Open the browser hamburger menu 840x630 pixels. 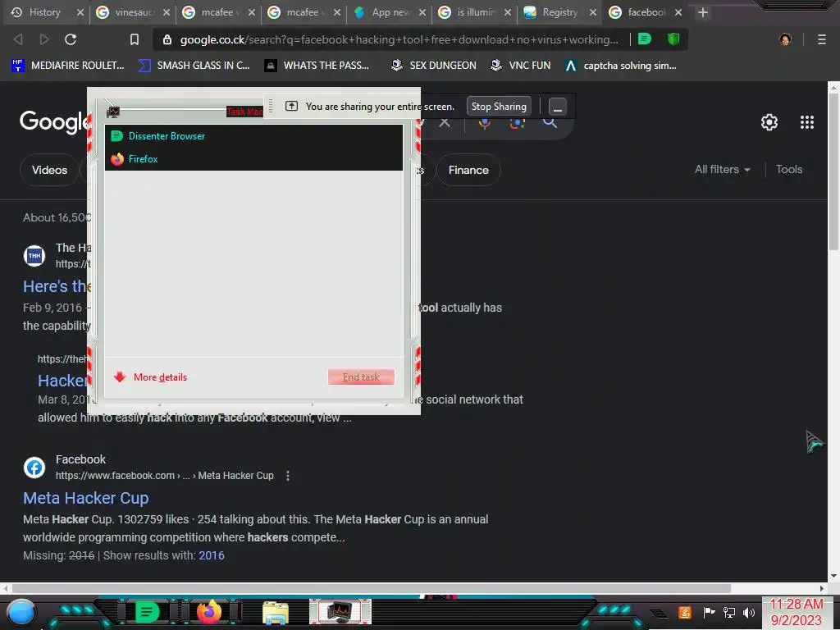pyautogui.click(x=822, y=39)
